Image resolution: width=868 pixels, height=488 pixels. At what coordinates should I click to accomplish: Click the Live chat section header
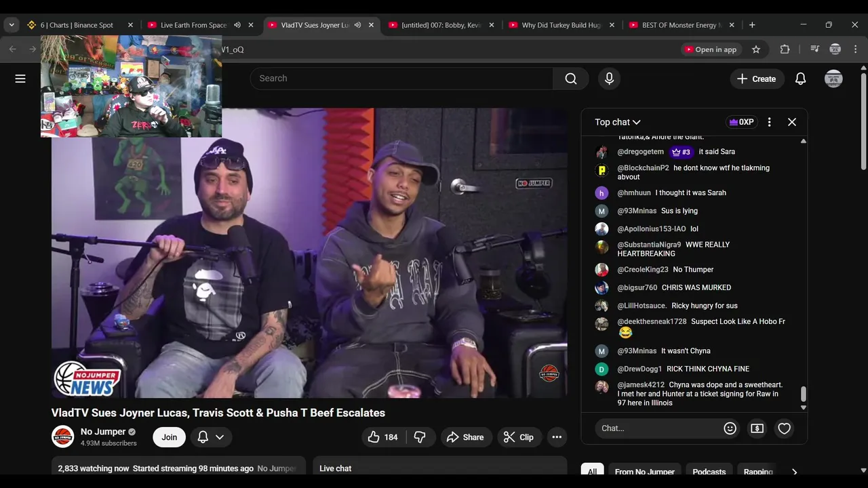point(335,468)
